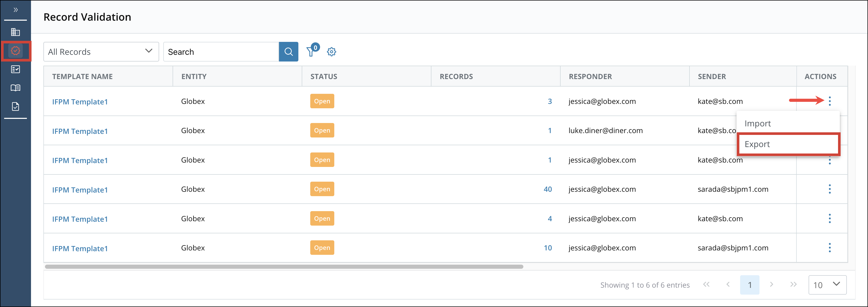
Task: Open the open-book sidebar icon
Action: click(16, 88)
